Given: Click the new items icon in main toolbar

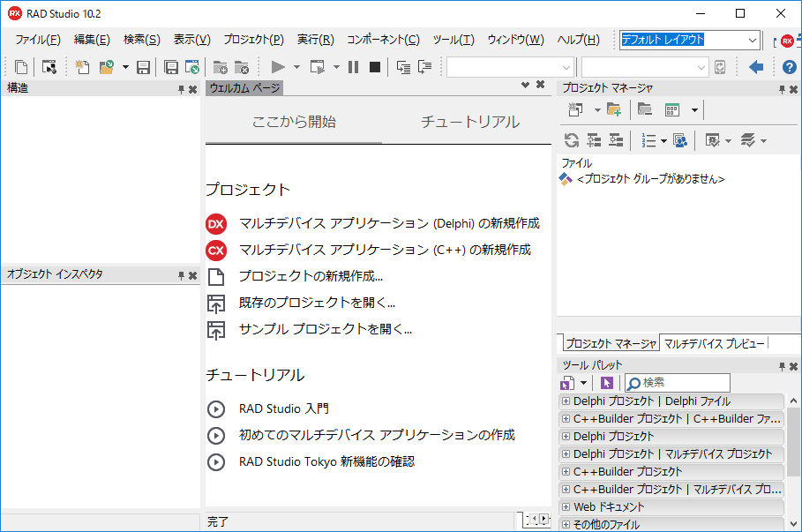Looking at the screenshot, I should click(x=82, y=67).
